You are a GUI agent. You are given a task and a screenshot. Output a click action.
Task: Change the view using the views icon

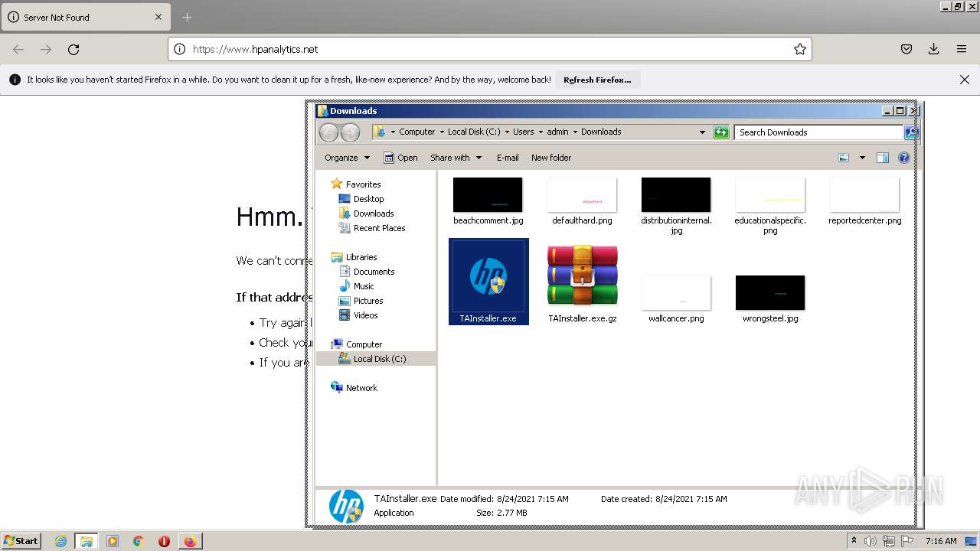pyautogui.click(x=844, y=158)
